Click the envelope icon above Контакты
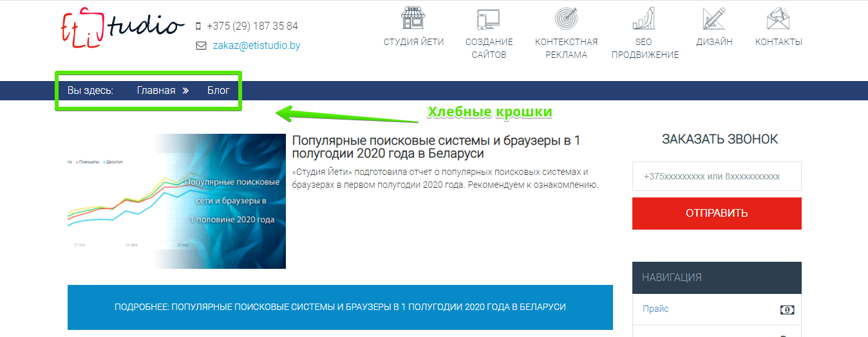The image size is (868, 337). click(x=778, y=19)
